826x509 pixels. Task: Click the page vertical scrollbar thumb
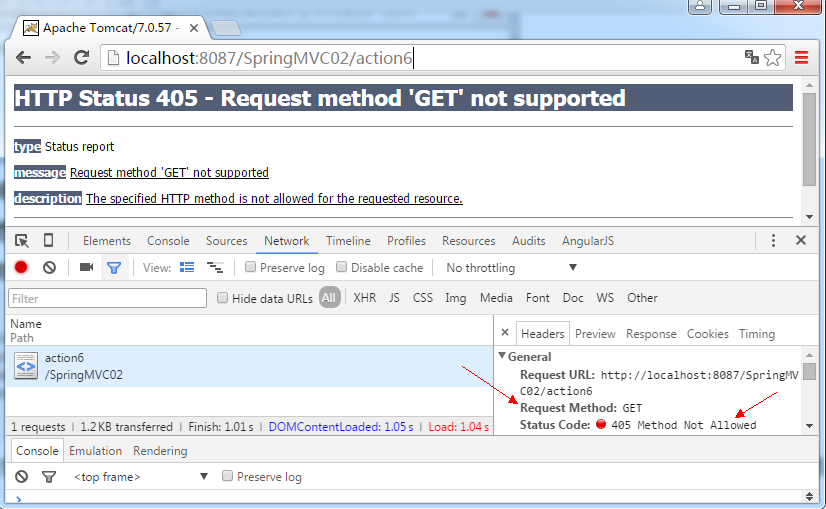pos(809,139)
